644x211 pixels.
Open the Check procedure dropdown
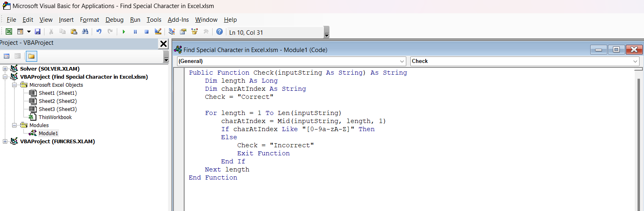click(525, 61)
